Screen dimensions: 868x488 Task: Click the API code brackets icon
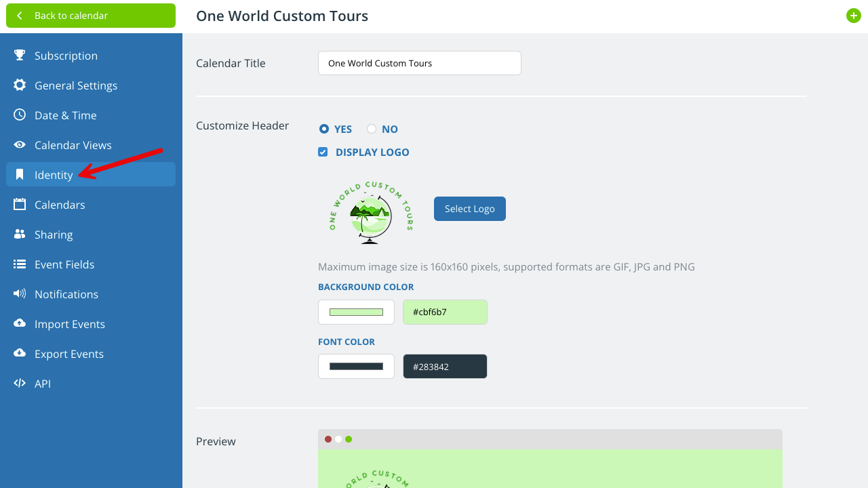(x=20, y=383)
